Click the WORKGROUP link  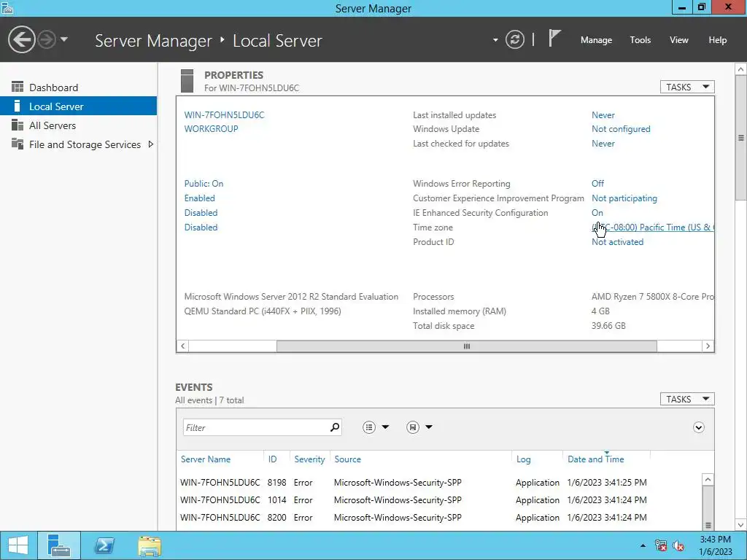tap(211, 128)
